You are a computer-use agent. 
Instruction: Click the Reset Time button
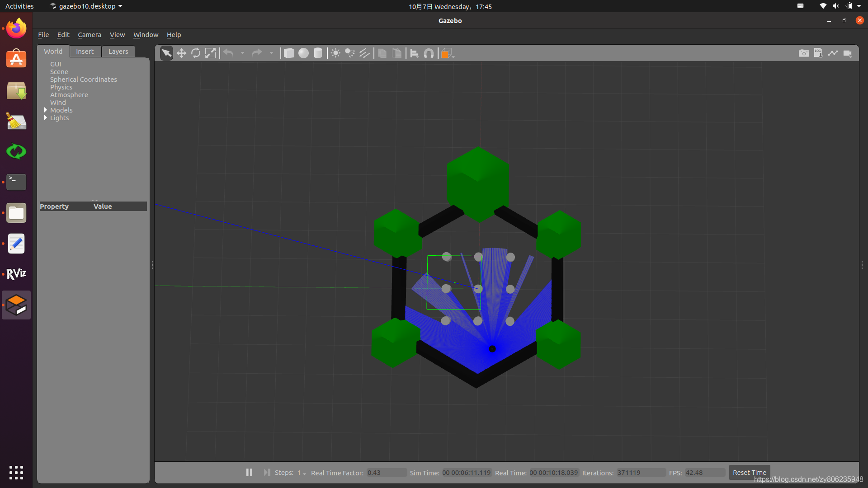(749, 472)
